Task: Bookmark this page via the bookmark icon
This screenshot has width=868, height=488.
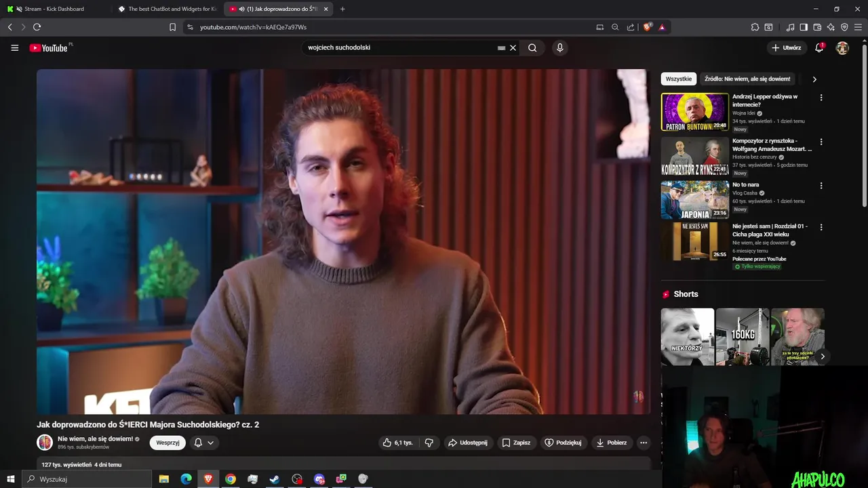Action: (172, 27)
